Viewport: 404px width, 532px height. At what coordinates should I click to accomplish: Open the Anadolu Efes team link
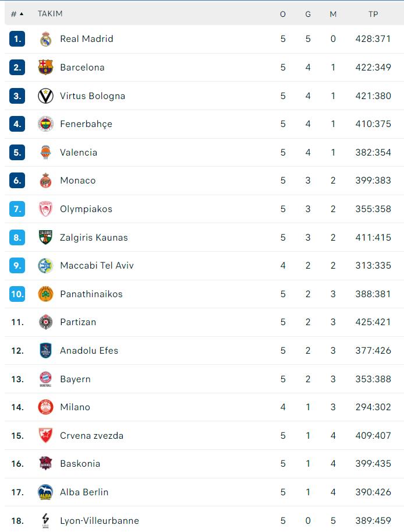89,351
